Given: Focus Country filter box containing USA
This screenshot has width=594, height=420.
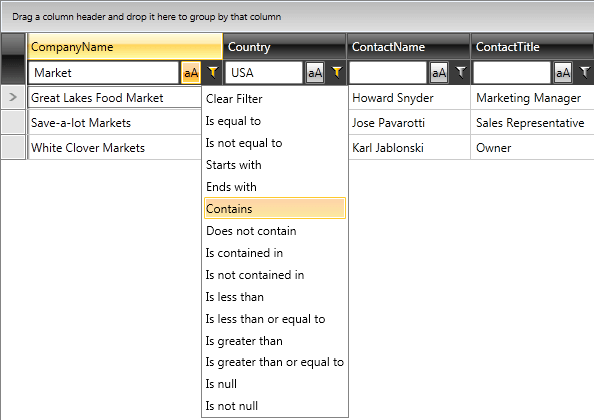Looking at the screenshot, I should pos(264,72).
